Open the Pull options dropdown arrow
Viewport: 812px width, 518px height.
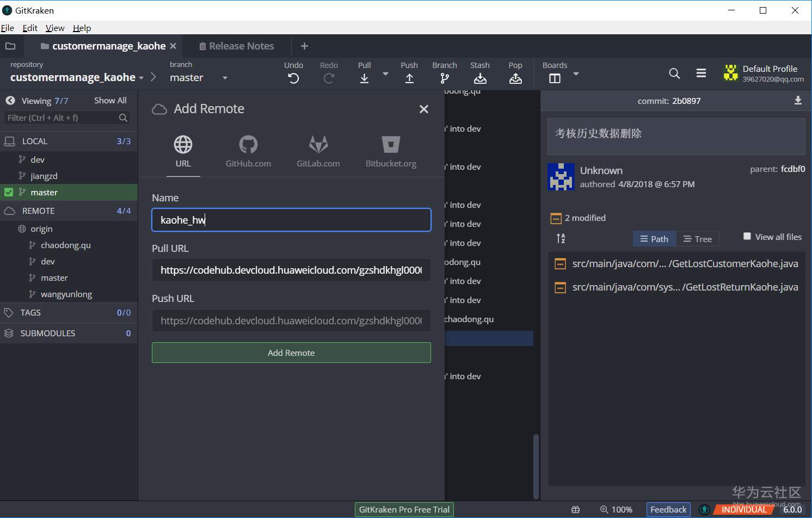(385, 73)
